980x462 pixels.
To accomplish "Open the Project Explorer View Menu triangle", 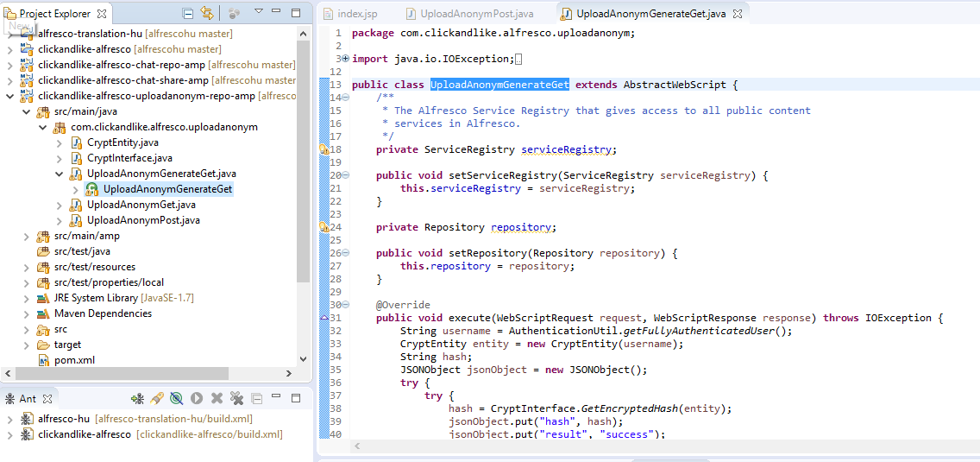I will (259, 12).
